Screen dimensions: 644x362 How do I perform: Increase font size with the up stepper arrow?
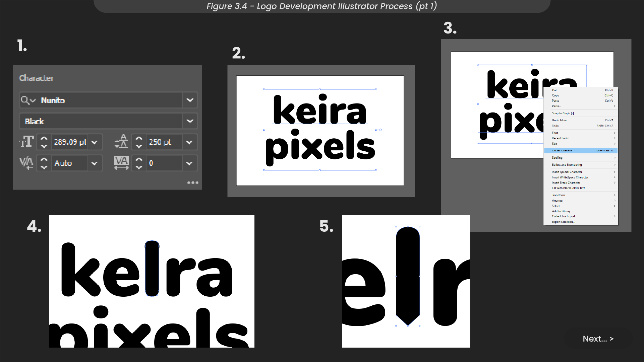pos(44,138)
